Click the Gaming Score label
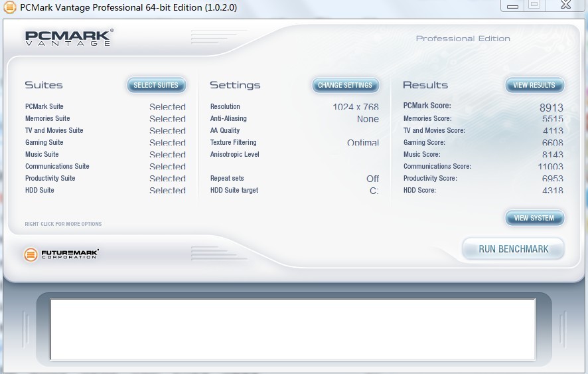The width and height of the screenshot is (588, 374). (x=424, y=143)
